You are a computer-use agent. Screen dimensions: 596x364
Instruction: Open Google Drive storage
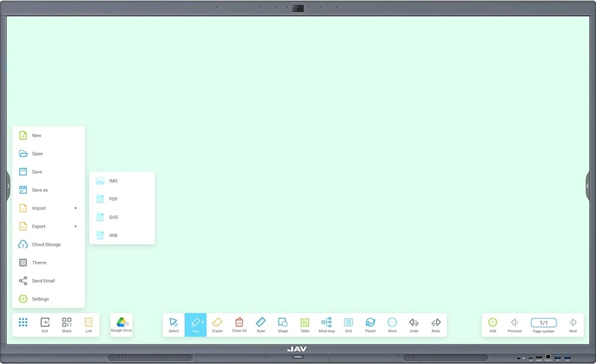pos(121,324)
